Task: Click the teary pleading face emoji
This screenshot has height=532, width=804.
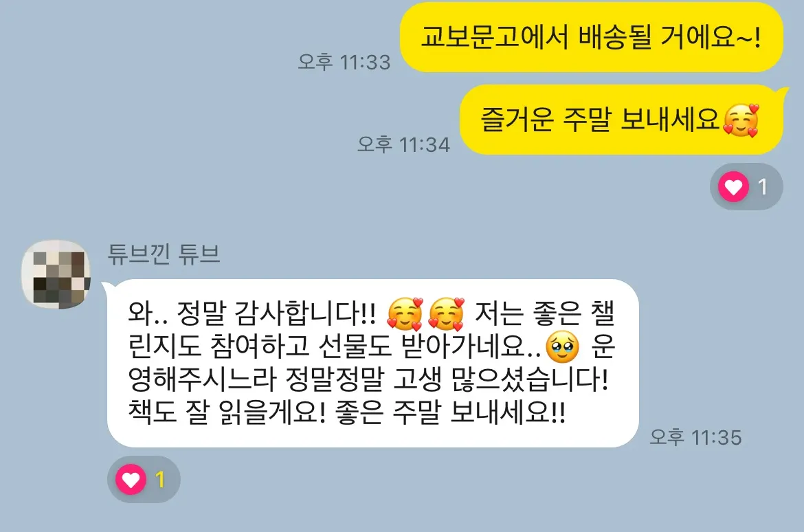Action: tap(563, 347)
